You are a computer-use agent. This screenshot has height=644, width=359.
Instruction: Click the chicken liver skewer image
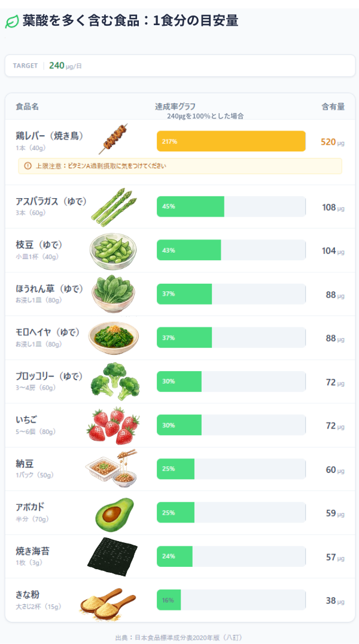pyautogui.click(x=113, y=139)
